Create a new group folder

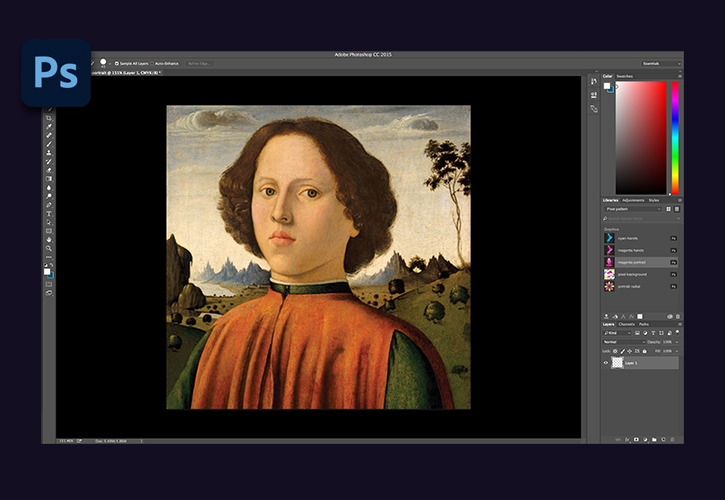point(654,439)
